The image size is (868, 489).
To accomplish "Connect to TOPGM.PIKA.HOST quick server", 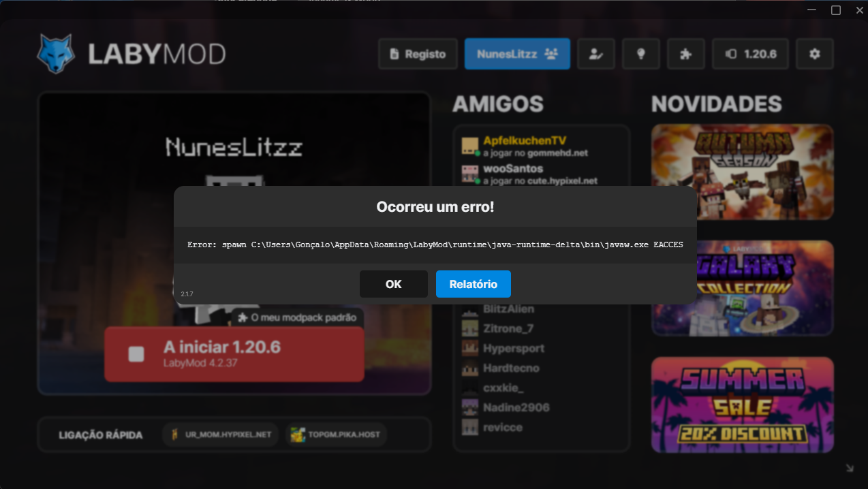I will pos(337,435).
